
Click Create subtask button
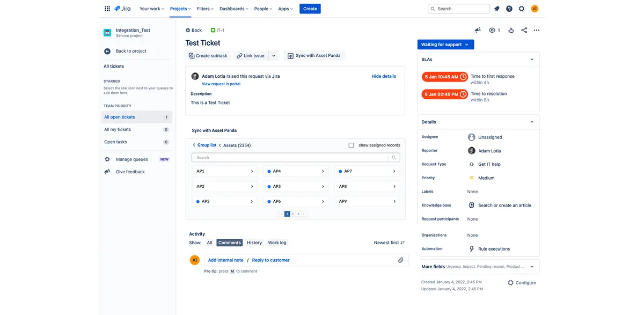208,56
